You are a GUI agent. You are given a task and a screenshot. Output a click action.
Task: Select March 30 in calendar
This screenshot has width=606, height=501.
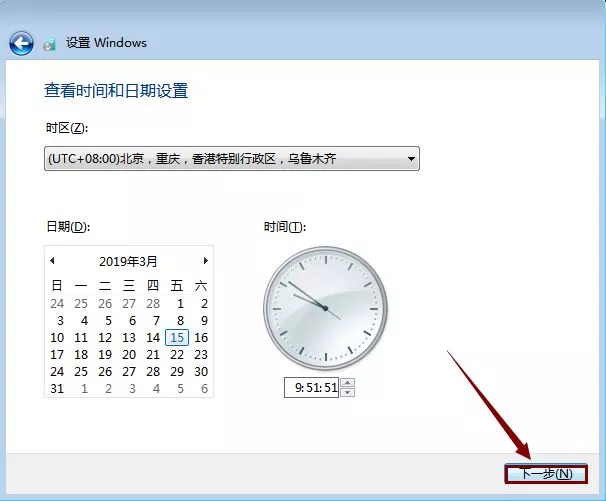pyautogui.click(x=201, y=371)
